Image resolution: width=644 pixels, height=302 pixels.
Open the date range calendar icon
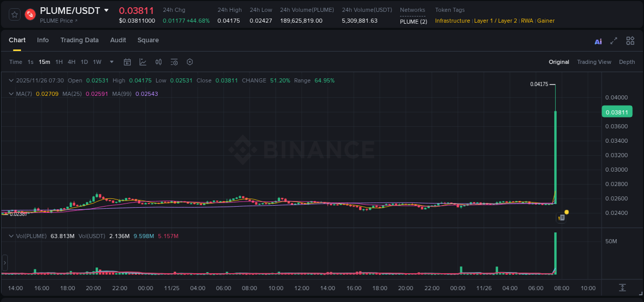click(x=127, y=62)
